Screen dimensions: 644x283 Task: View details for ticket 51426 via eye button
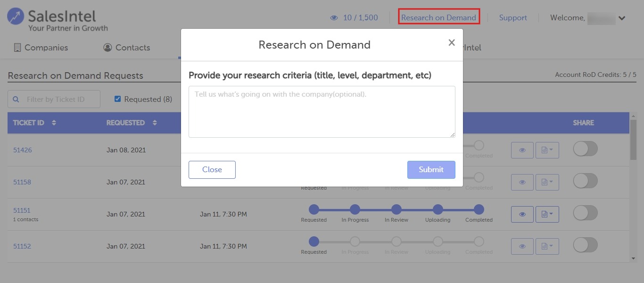[522, 150]
